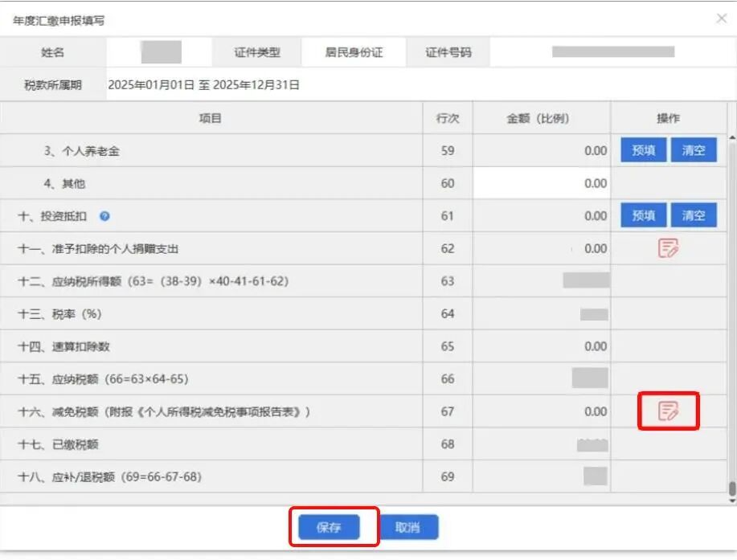Click the scrollbar down arrow at table bottom
The height and width of the screenshot is (560, 737).
731,498
